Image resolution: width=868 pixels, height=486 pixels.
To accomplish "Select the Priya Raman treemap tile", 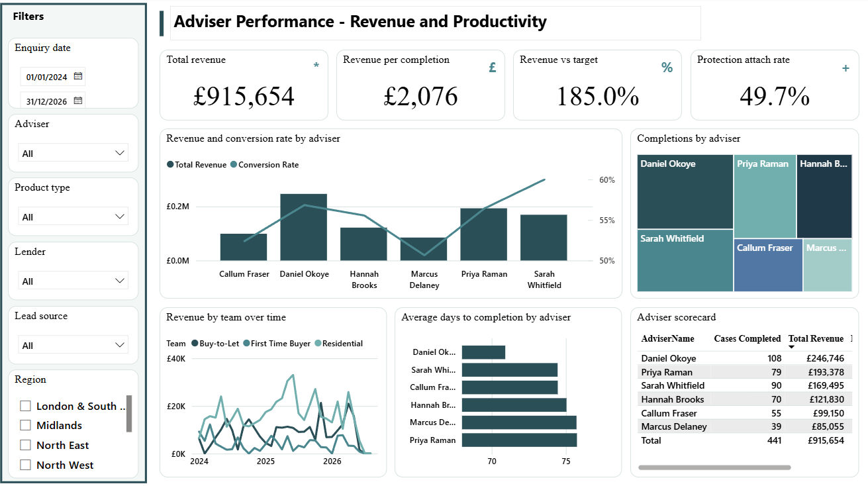I will (765, 197).
